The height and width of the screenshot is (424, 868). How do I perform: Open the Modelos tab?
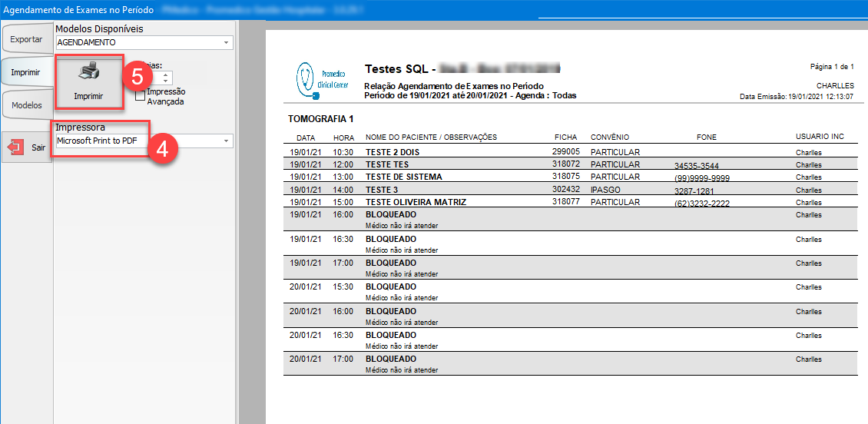coord(26,104)
